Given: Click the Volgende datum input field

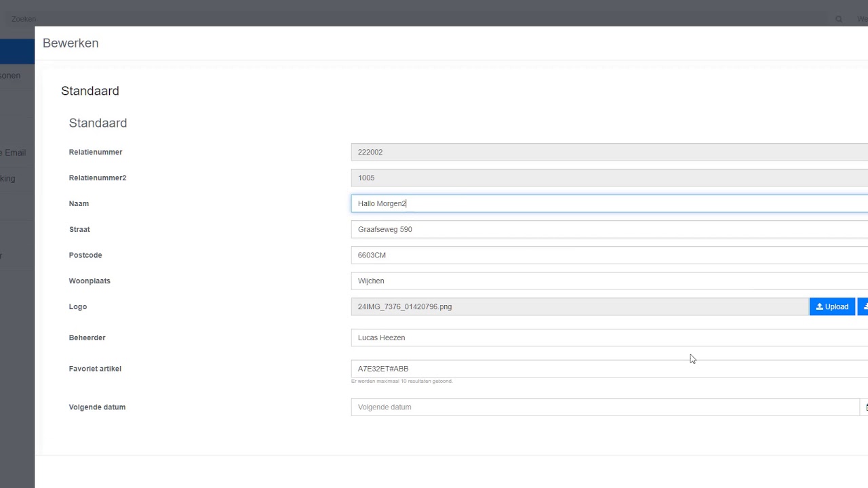Looking at the screenshot, I should pyautogui.click(x=605, y=407).
